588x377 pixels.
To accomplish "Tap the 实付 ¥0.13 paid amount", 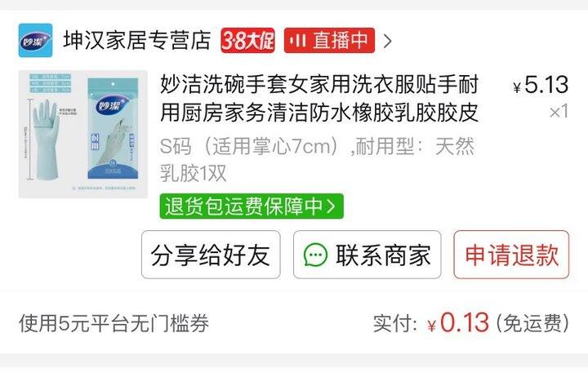I will pyautogui.click(x=431, y=322).
